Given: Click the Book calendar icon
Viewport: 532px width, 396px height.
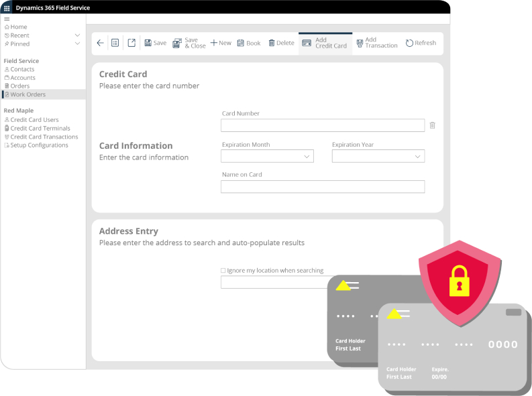Looking at the screenshot, I should (x=241, y=43).
